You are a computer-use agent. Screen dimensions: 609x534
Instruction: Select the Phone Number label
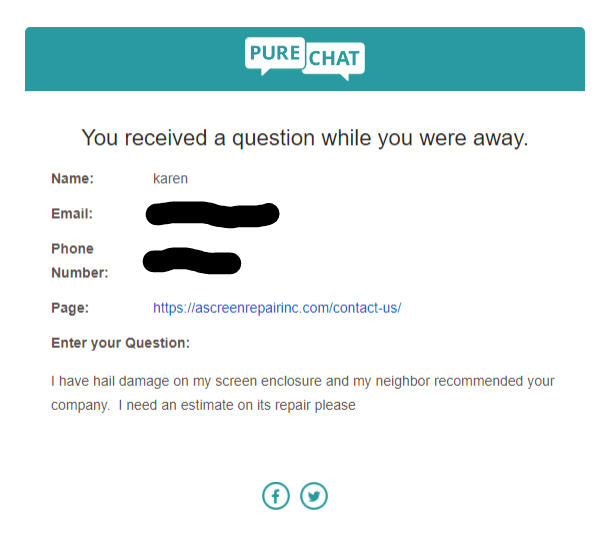click(79, 260)
